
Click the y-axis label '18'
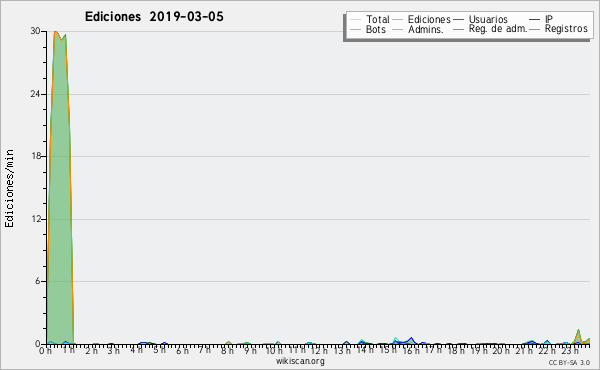point(36,156)
